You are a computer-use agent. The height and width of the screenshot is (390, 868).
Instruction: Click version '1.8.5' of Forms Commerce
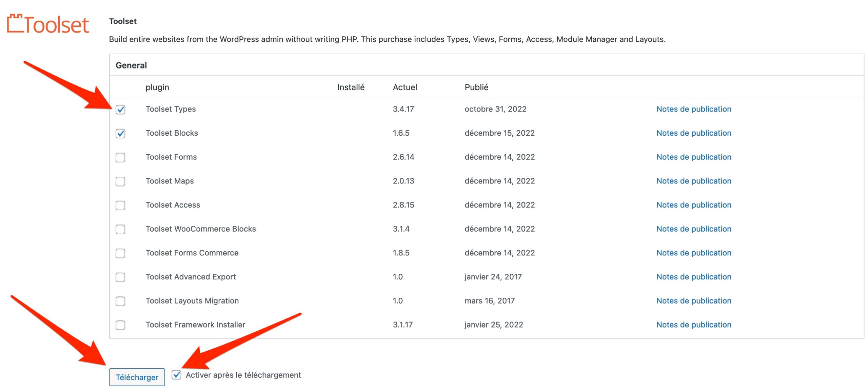(x=401, y=253)
